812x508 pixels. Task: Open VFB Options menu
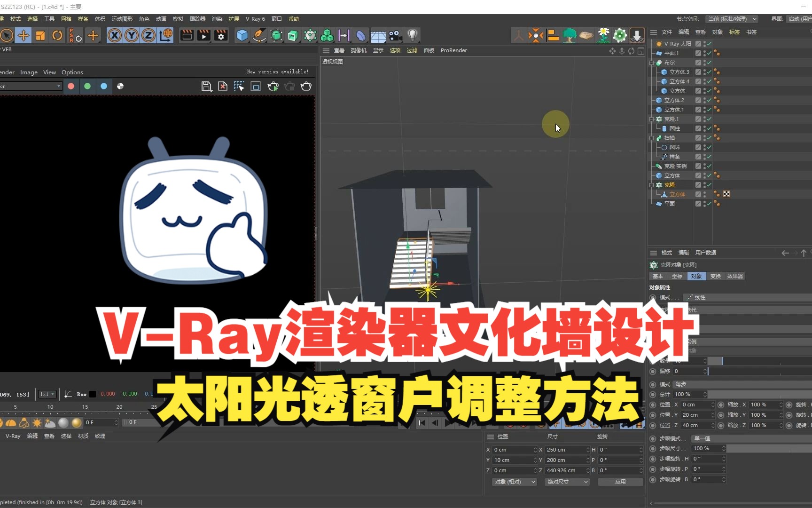pos(72,72)
